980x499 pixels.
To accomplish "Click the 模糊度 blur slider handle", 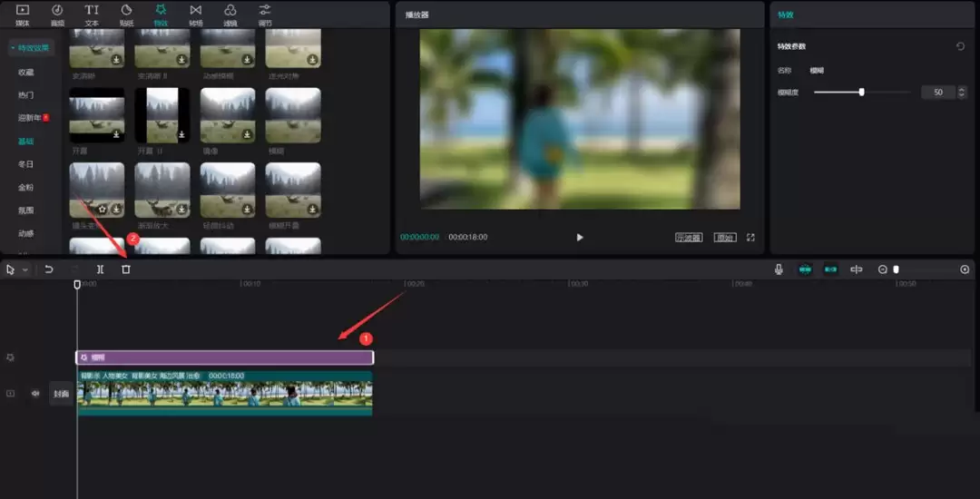I will point(861,92).
